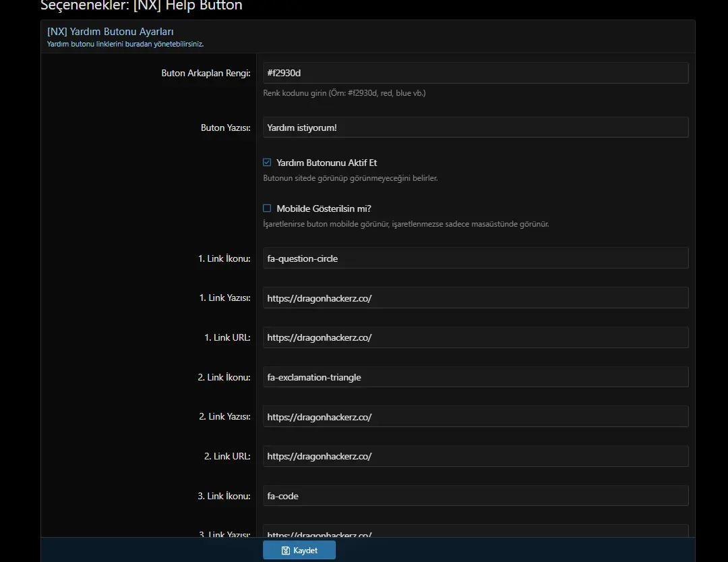Click the Buton Arkaplan Rengi label

pos(206,73)
